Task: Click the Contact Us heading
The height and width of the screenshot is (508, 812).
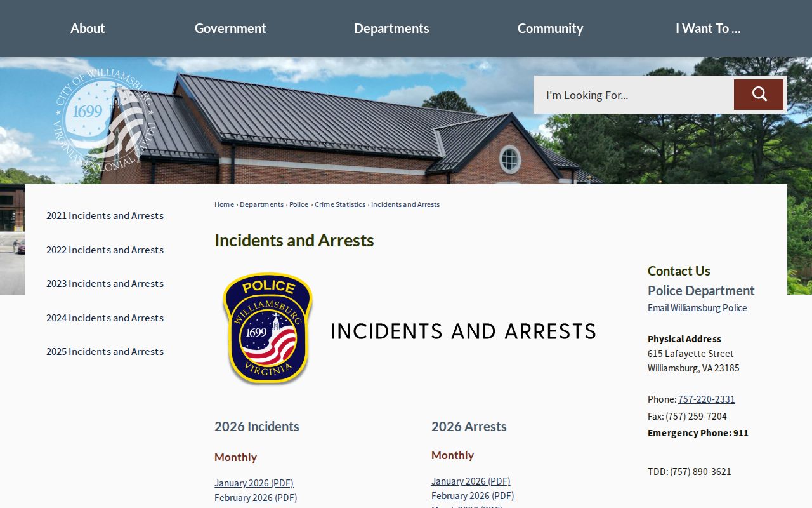Action: coord(679,271)
